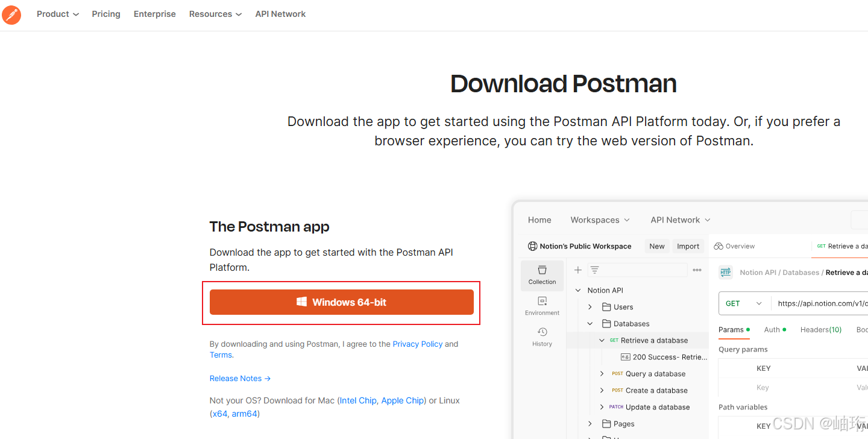Select the Home tab in the app preview
Screen dimensions: 868x439
coord(539,220)
